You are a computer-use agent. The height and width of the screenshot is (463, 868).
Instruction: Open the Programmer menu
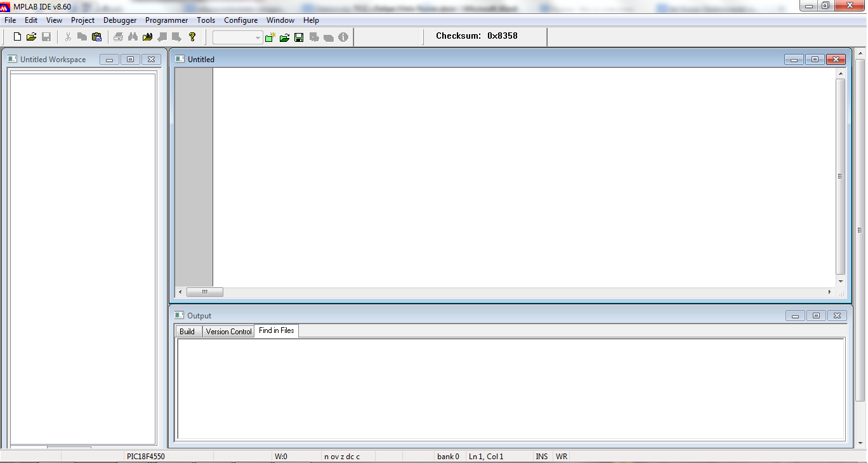point(166,20)
